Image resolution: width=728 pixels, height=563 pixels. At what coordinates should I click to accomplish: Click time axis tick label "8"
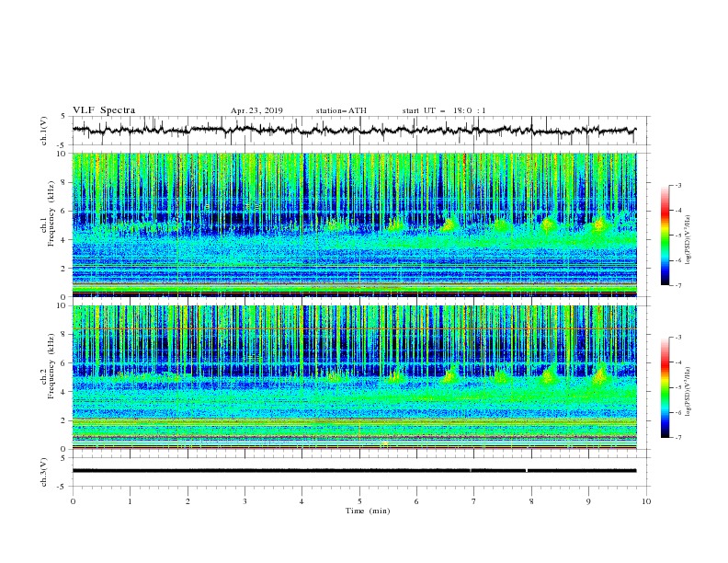[531, 501]
